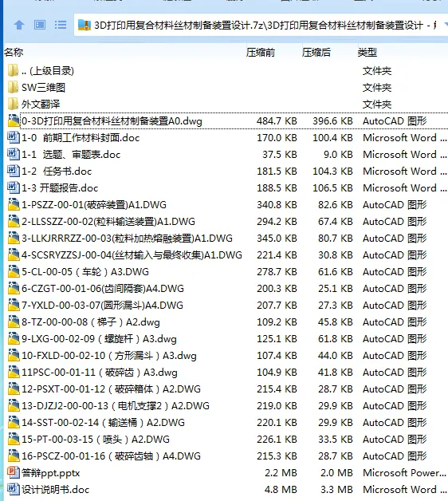Click the DWG icon of 0-3D打印用复合材料丝材制备装置A0
The image size is (448, 501).
pyautogui.click(x=14, y=120)
